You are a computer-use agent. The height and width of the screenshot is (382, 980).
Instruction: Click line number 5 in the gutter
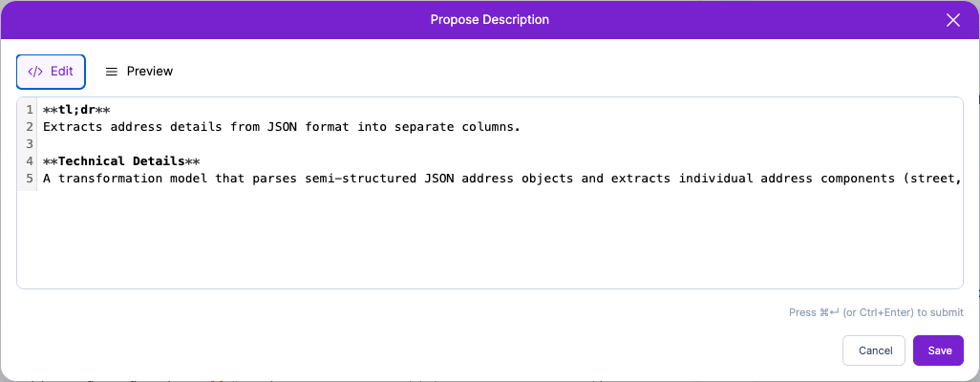pyautogui.click(x=30, y=179)
